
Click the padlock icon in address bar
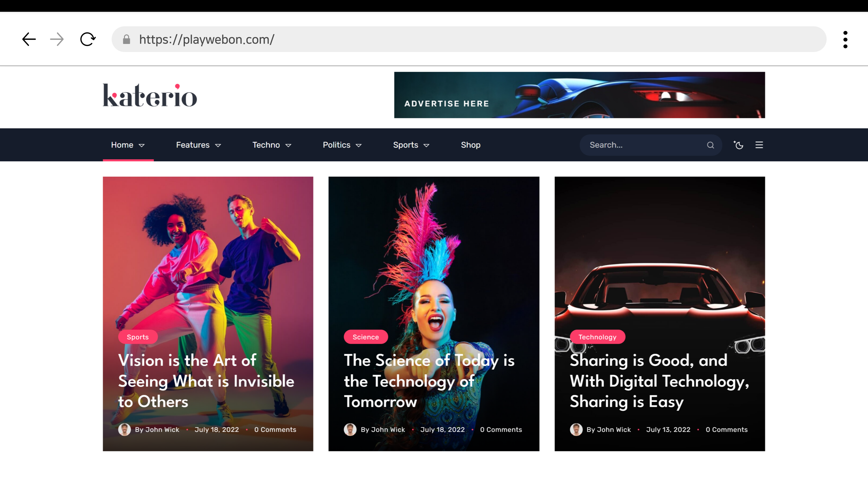tap(126, 39)
